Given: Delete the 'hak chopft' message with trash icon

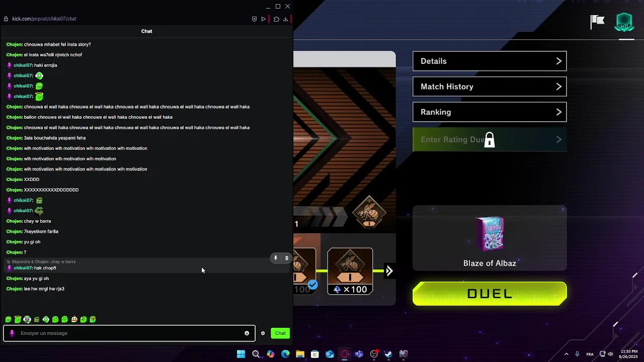Looking at the screenshot, I should point(287,258).
